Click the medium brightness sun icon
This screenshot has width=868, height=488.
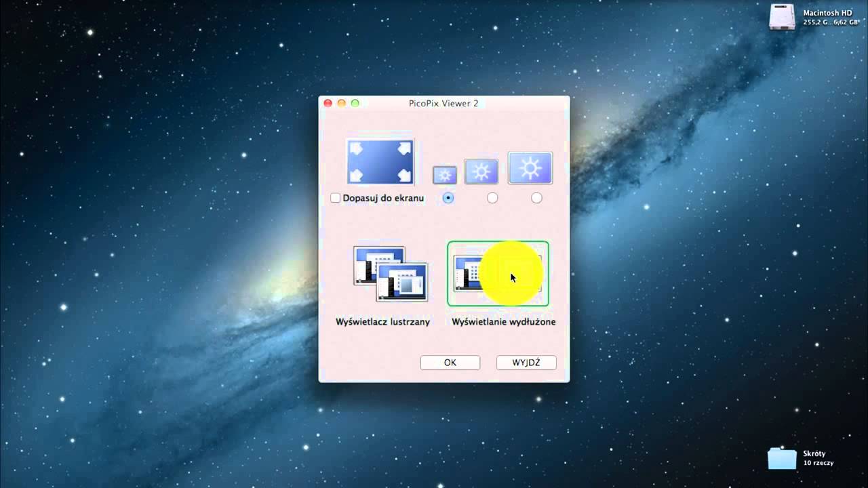(x=481, y=171)
